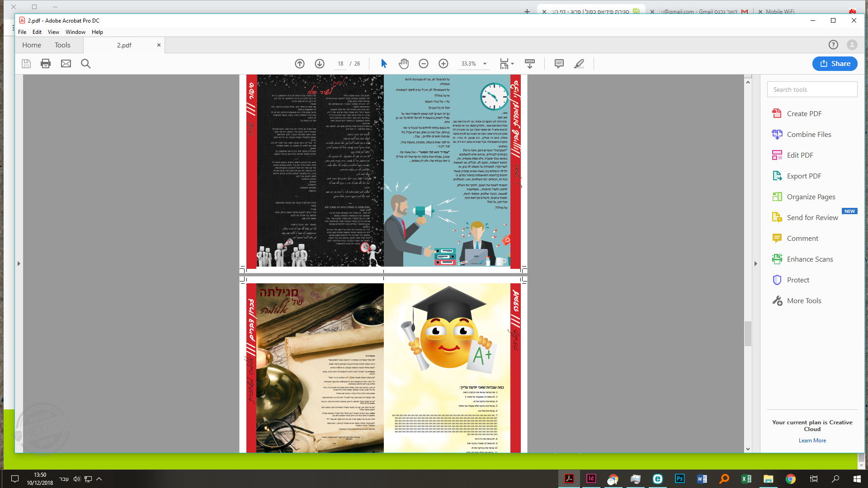Expand the fit page options dropdown

[513, 64]
